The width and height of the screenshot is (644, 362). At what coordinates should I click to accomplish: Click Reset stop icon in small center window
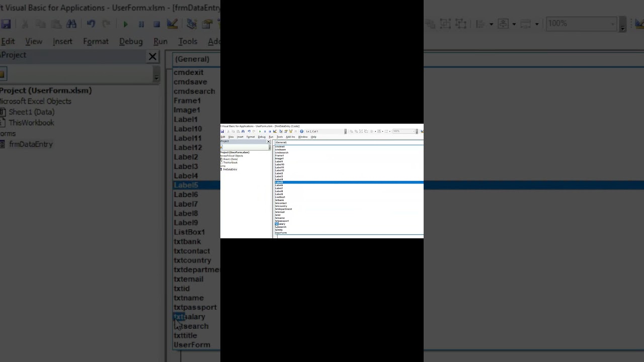270,131
